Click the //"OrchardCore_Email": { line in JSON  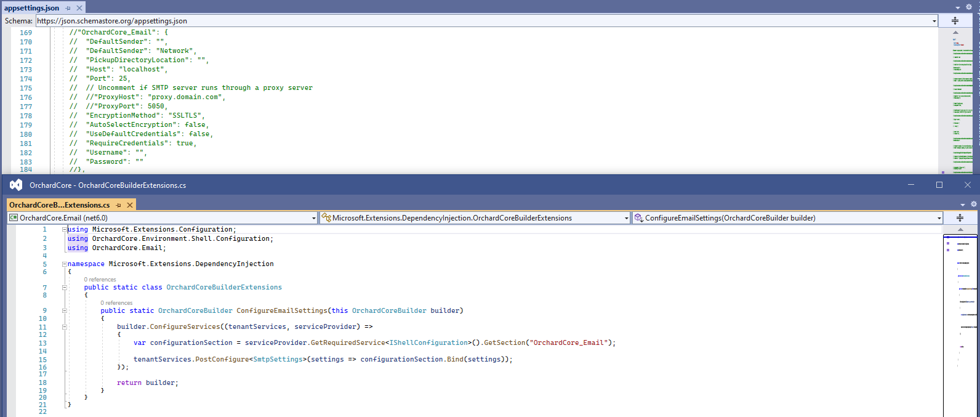click(x=118, y=32)
